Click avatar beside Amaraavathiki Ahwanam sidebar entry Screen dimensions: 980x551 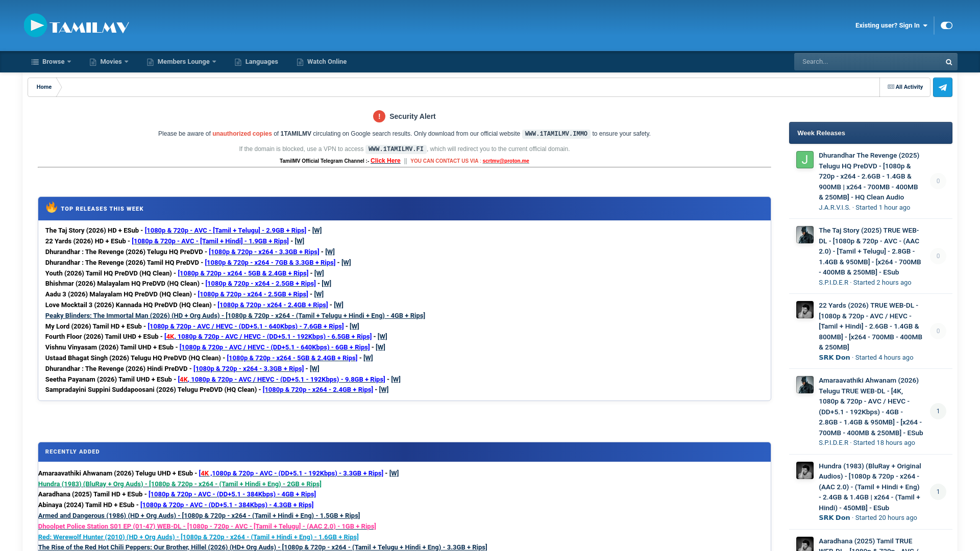click(805, 385)
